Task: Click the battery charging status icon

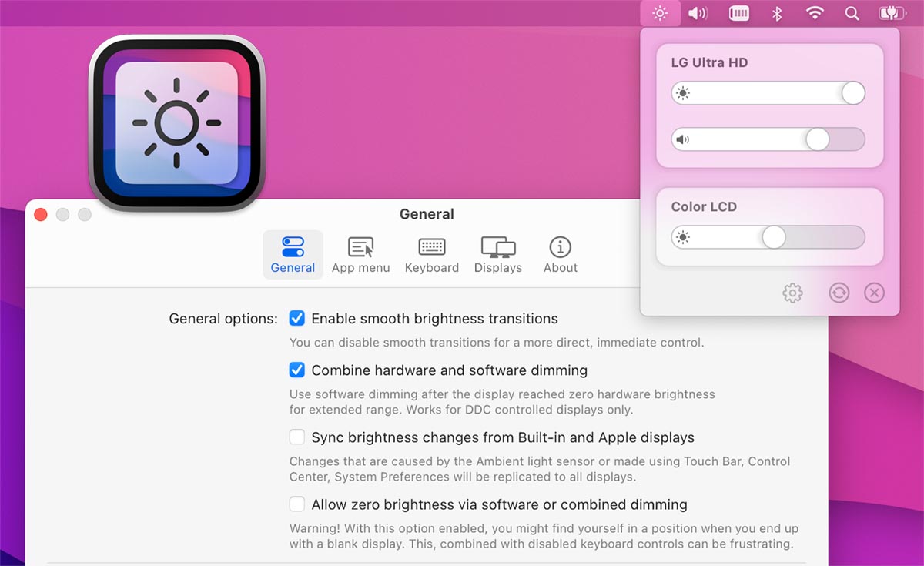Action: click(892, 13)
